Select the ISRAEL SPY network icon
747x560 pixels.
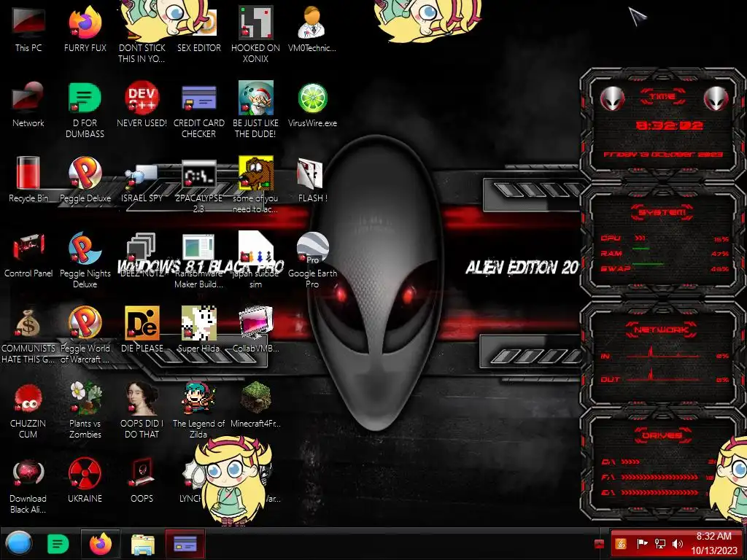(142, 182)
